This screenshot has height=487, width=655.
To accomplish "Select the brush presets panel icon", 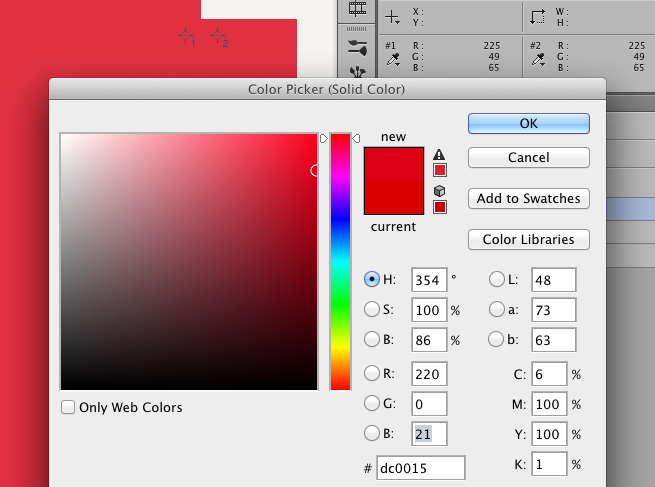I will click(358, 48).
